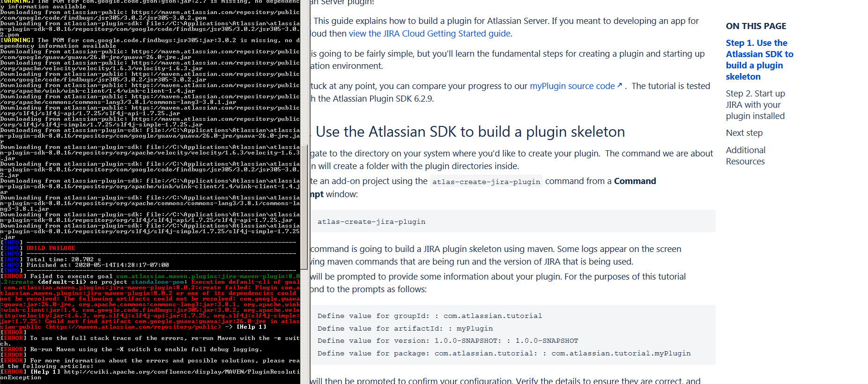This screenshot has width=868, height=384.
Task: Open the JIRA Cloud Getting Started guide link
Action: [x=430, y=33]
